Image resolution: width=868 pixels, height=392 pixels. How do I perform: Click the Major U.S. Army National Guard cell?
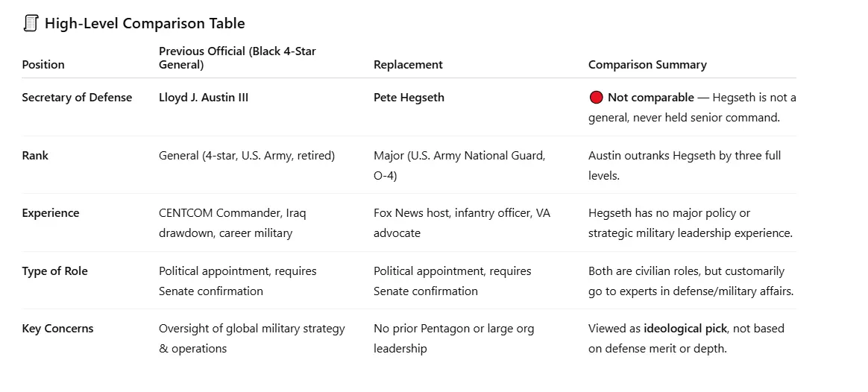coord(459,165)
